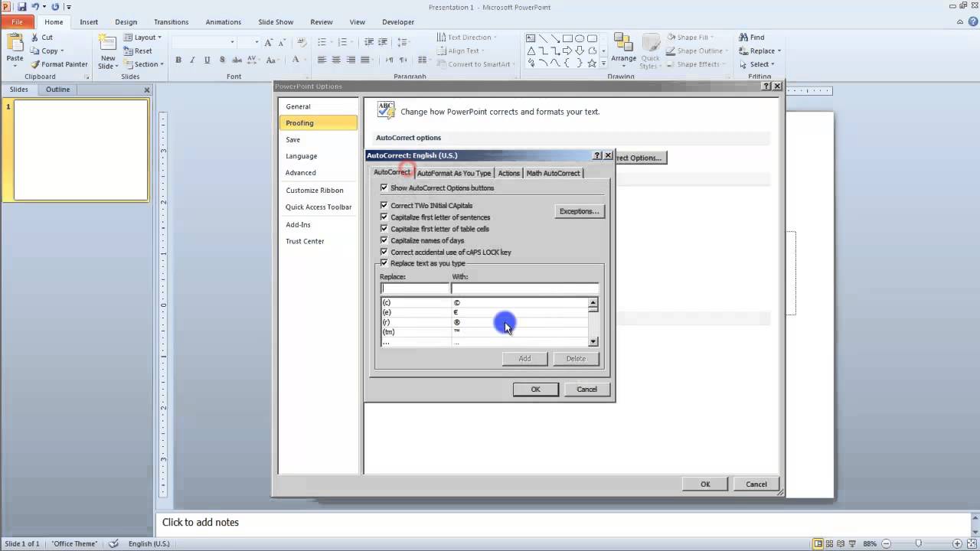Screen dimensions: 980x551
Task: Click in the With text field
Action: point(524,289)
